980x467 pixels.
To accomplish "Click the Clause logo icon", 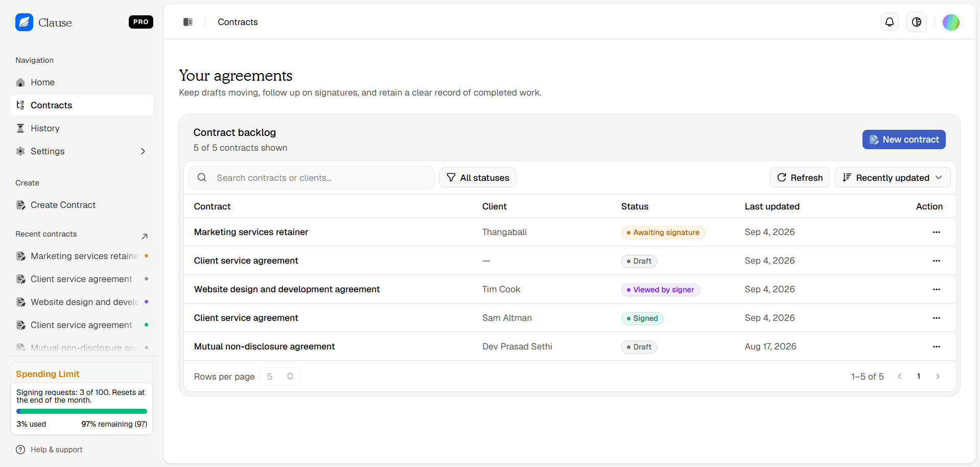I will pyautogui.click(x=24, y=22).
